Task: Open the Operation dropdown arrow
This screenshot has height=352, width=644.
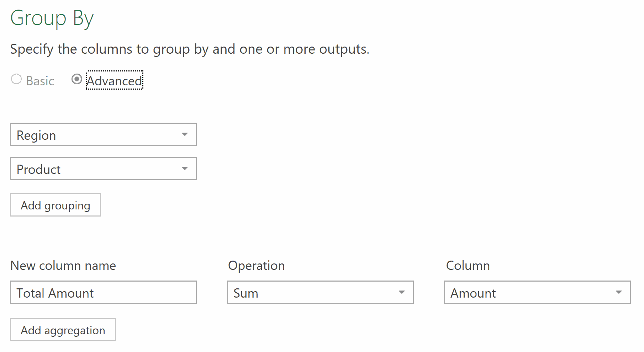Action: pos(402,292)
